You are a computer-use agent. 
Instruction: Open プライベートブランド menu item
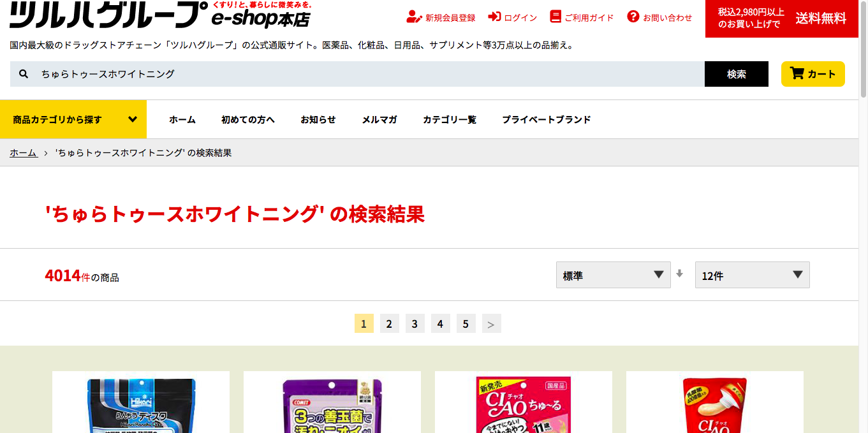547,119
